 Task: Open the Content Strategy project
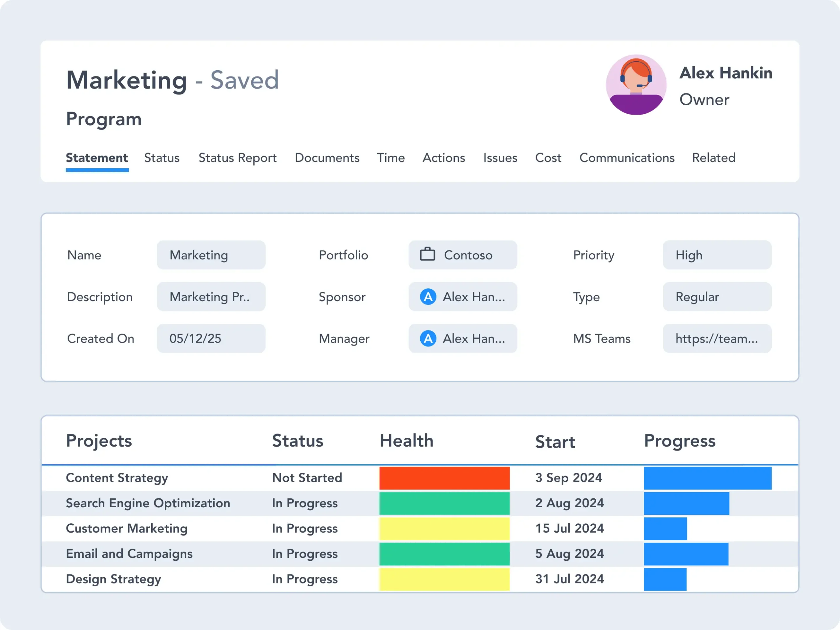[116, 478]
